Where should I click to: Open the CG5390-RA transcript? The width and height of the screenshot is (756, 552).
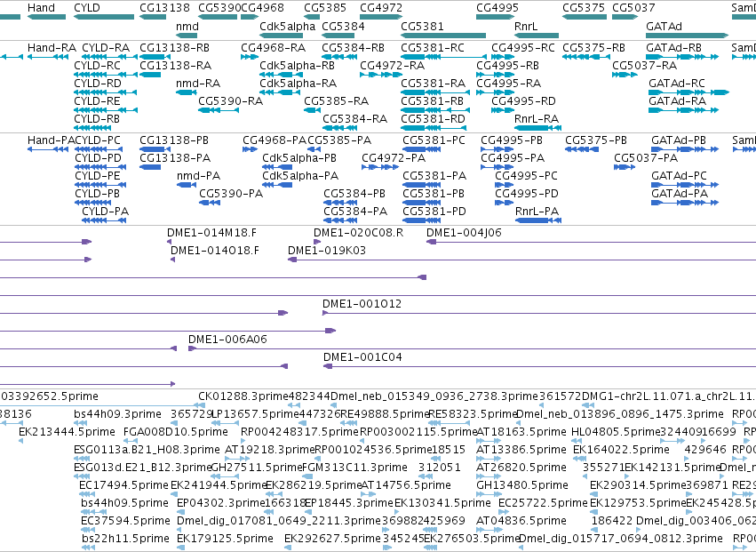[x=219, y=110]
